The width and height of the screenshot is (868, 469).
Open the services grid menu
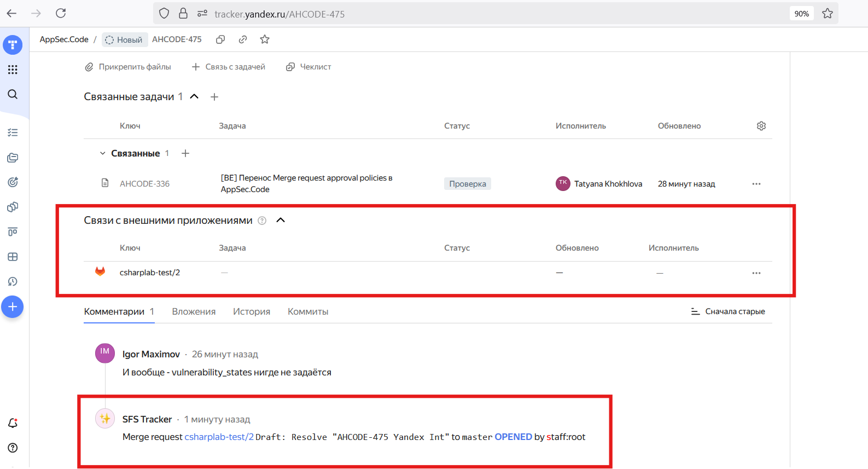[13, 70]
